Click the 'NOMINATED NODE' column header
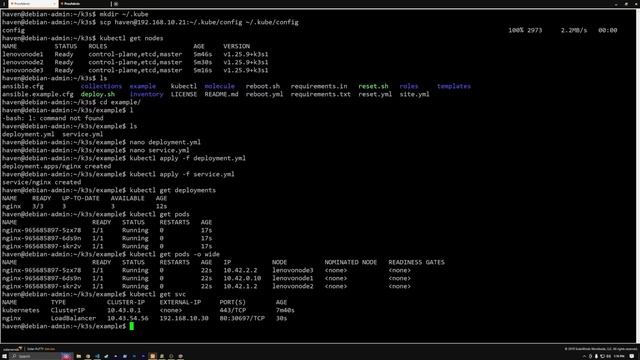 click(x=351, y=262)
